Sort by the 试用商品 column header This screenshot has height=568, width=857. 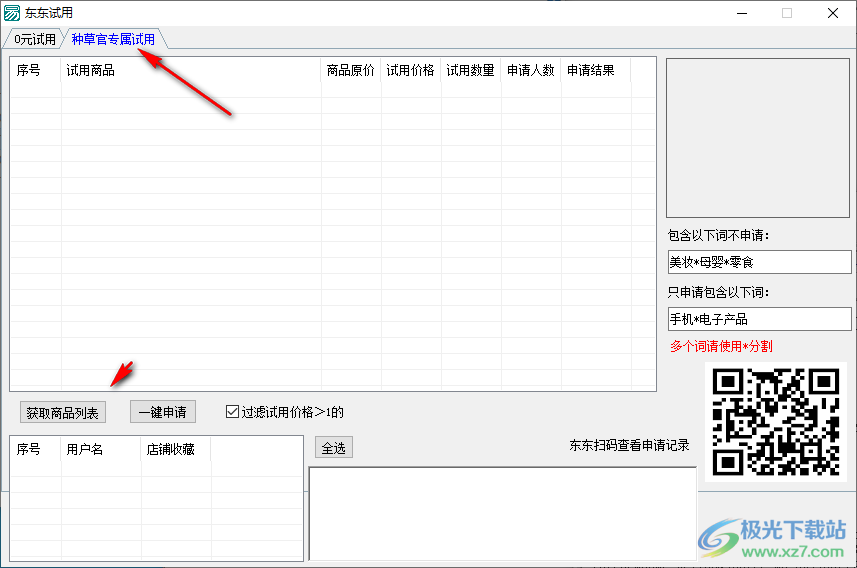[191, 71]
